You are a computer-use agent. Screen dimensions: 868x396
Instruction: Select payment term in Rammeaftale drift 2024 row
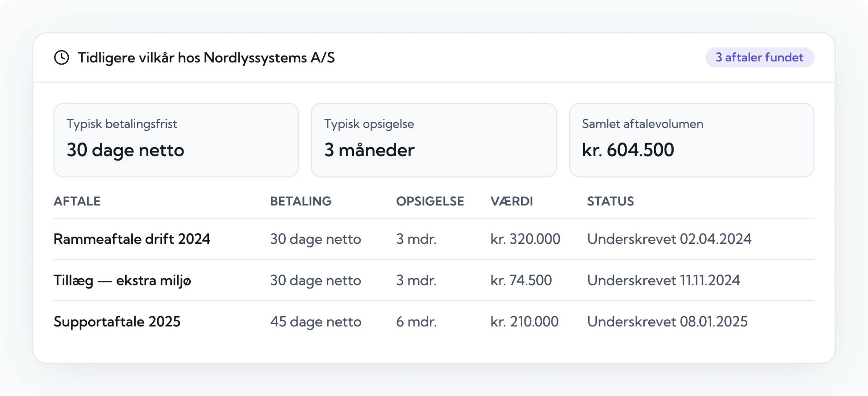316,239
